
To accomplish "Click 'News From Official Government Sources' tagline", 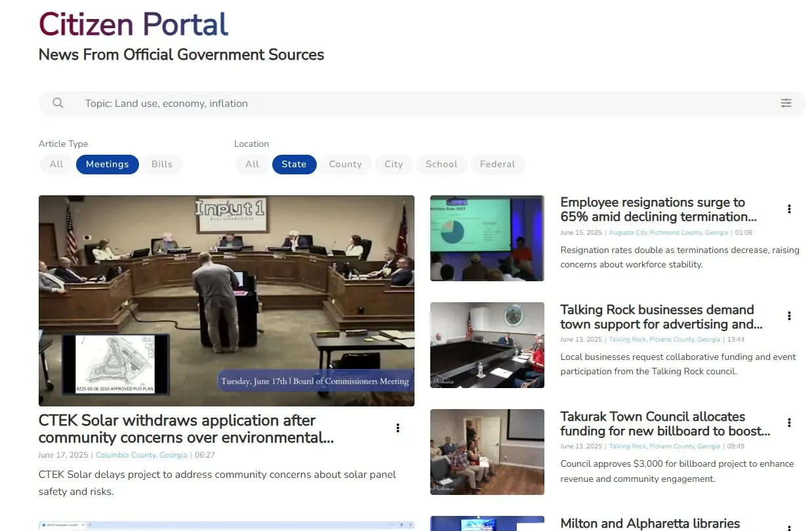I will click(x=182, y=55).
